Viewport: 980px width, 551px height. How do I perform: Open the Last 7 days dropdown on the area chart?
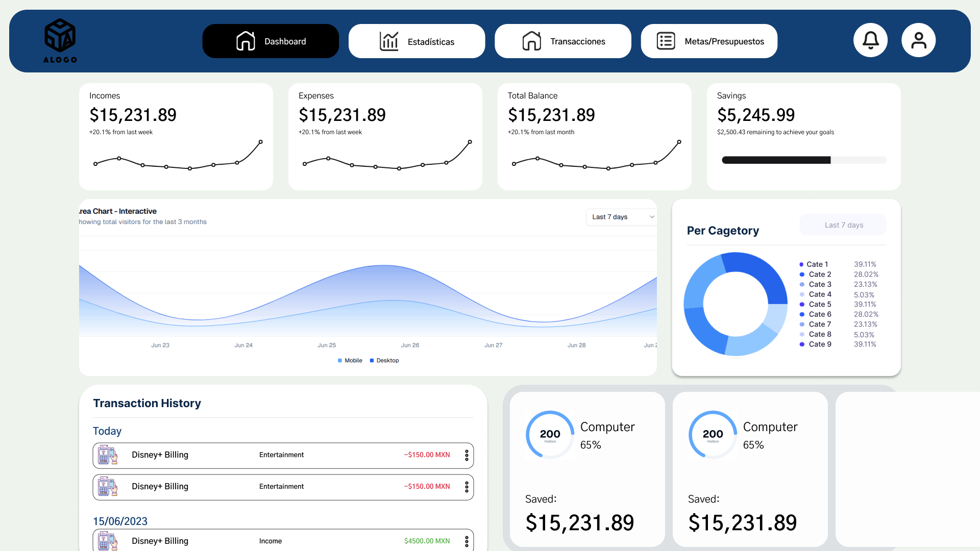tap(621, 217)
